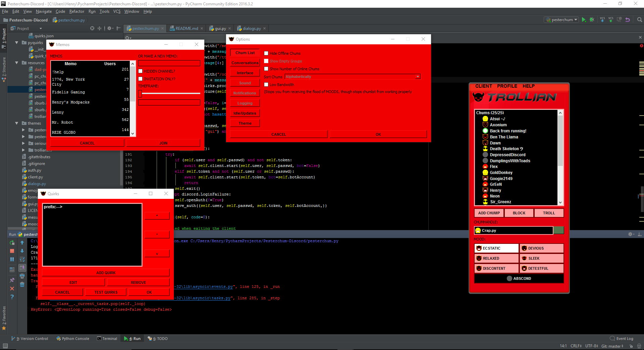Screen dimensions: 644x350
Task: Expand the trollian theme folder
Action: coord(23,150)
